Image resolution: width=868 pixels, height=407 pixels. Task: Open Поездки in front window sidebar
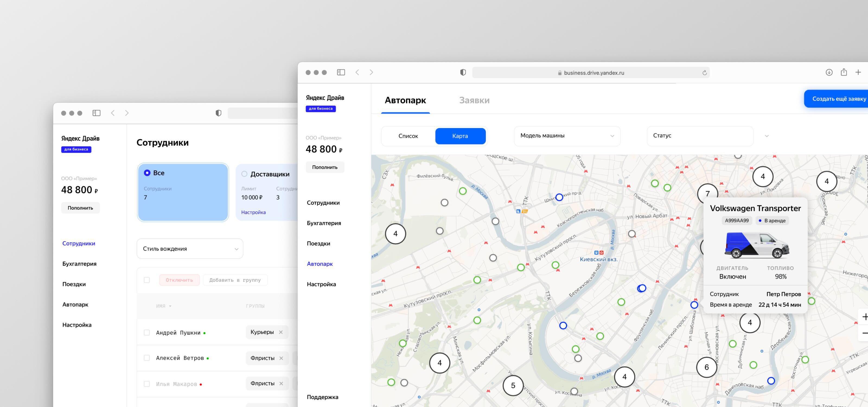click(x=318, y=244)
